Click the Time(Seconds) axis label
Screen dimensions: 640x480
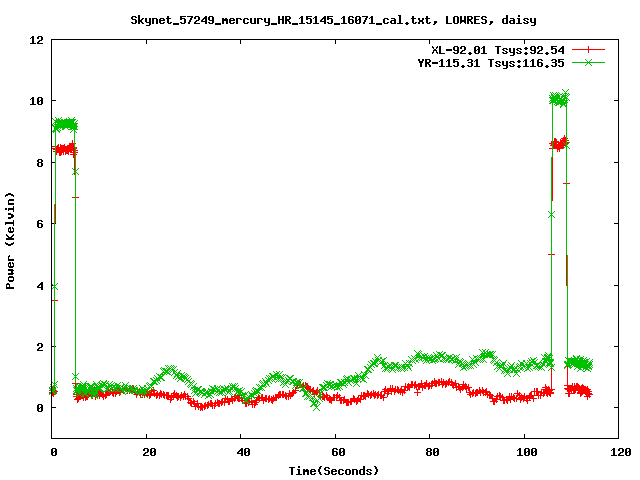point(334,471)
